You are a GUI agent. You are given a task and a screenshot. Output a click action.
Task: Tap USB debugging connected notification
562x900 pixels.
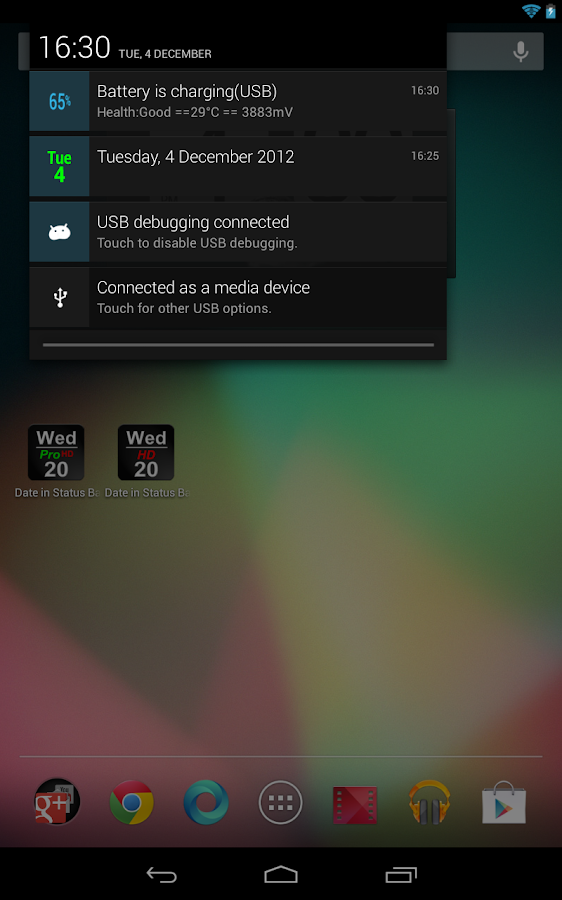(x=238, y=232)
